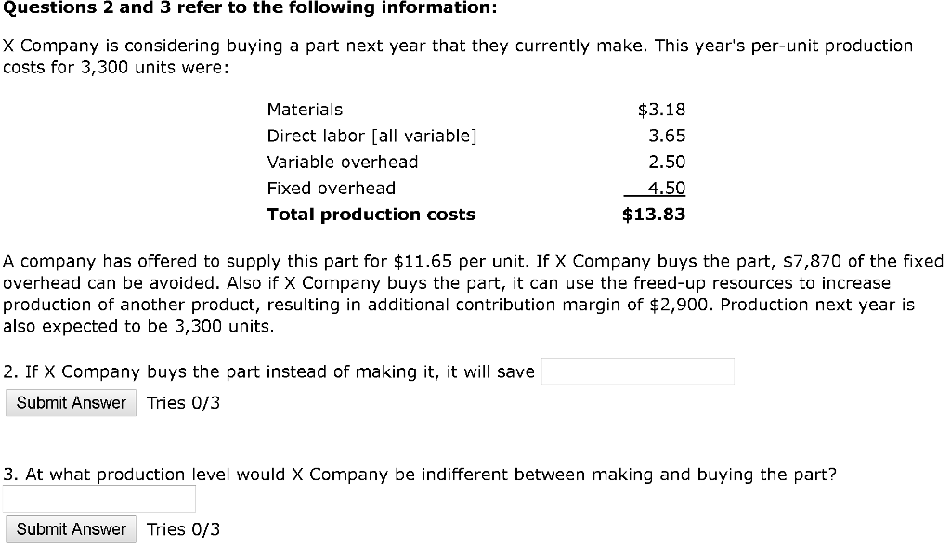Click the $13.83 total cost value
Viewport: 951px width, 560px height.
(x=654, y=215)
